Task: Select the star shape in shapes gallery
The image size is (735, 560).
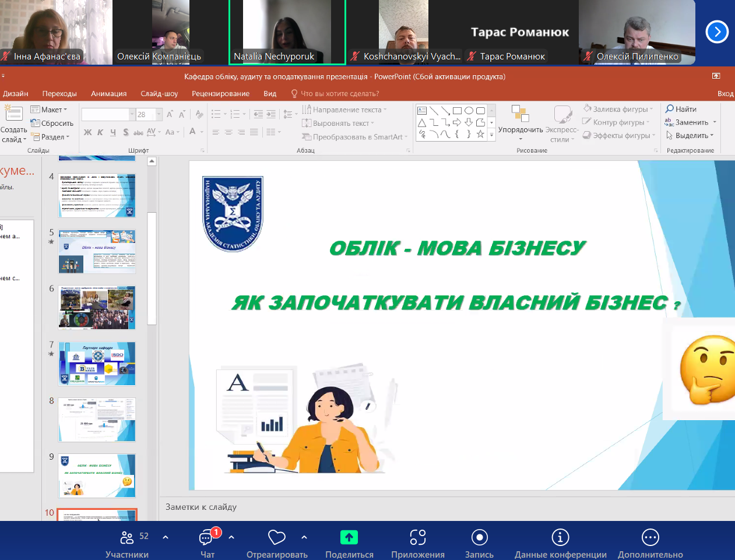Action: pos(480,134)
